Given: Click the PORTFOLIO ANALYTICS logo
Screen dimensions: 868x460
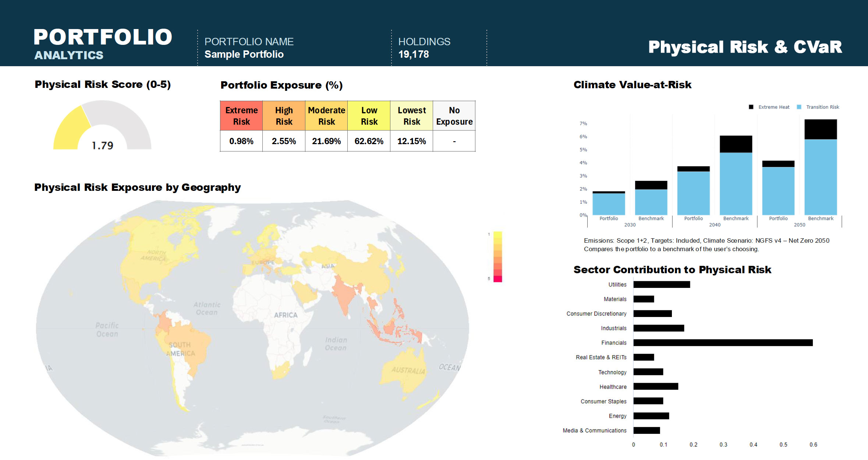Looking at the screenshot, I should [x=103, y=43].
